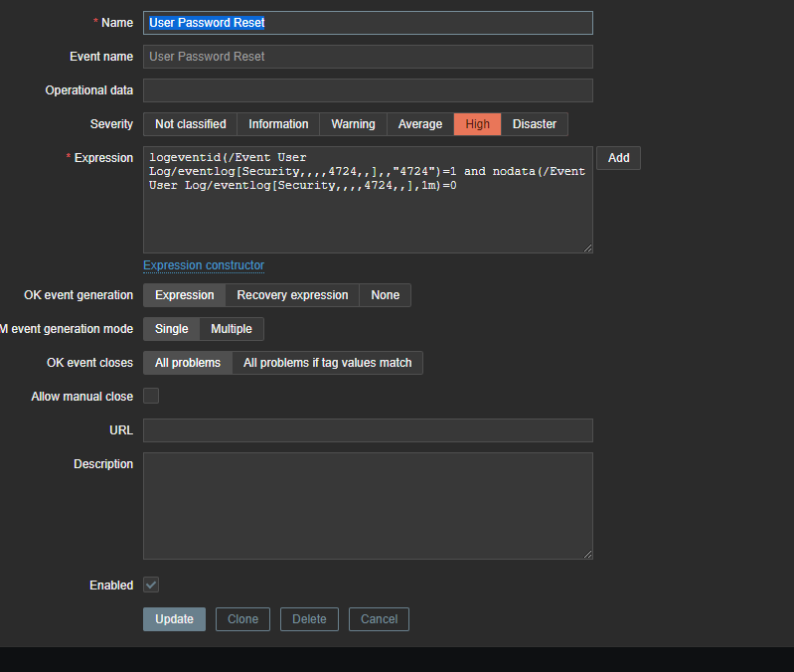Click the Event name field

[368, 57]
